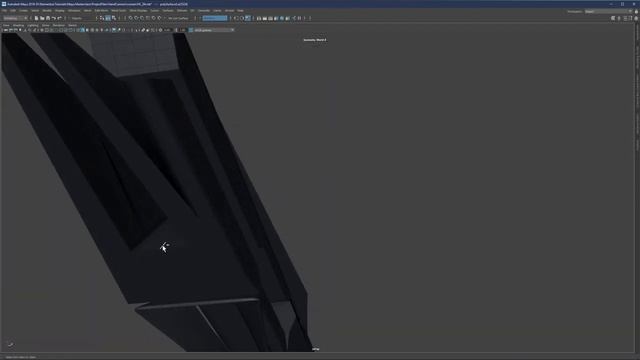Open the Windows menu

(x=74, y=11)
